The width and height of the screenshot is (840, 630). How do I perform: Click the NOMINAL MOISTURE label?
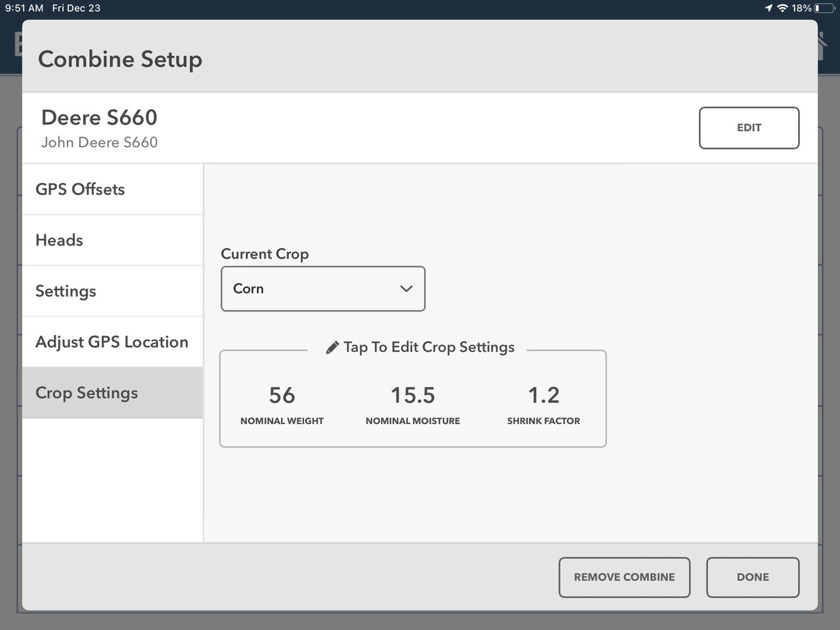(413, 421)
